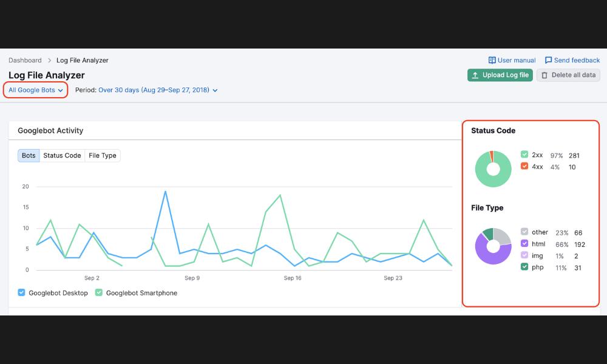Click the User manual book icon
This screenshot has height=364, width=607.
click(492, 60)
